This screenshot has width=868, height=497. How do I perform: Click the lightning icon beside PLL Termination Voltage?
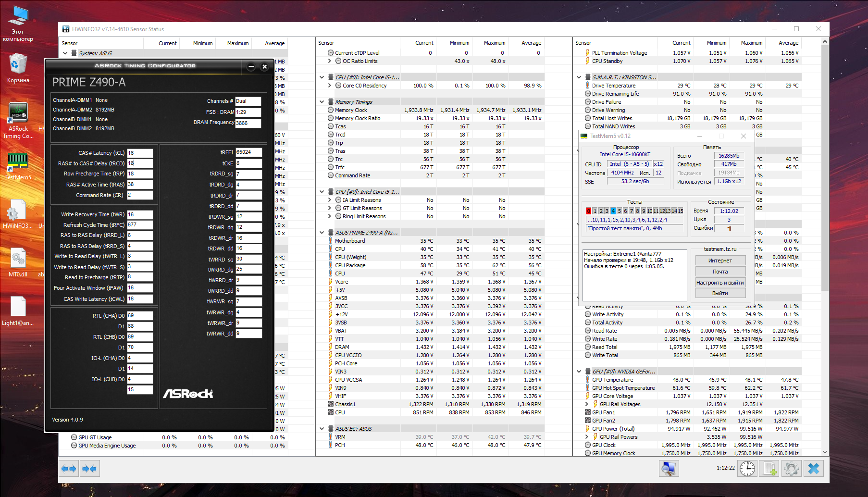(587, 53)
